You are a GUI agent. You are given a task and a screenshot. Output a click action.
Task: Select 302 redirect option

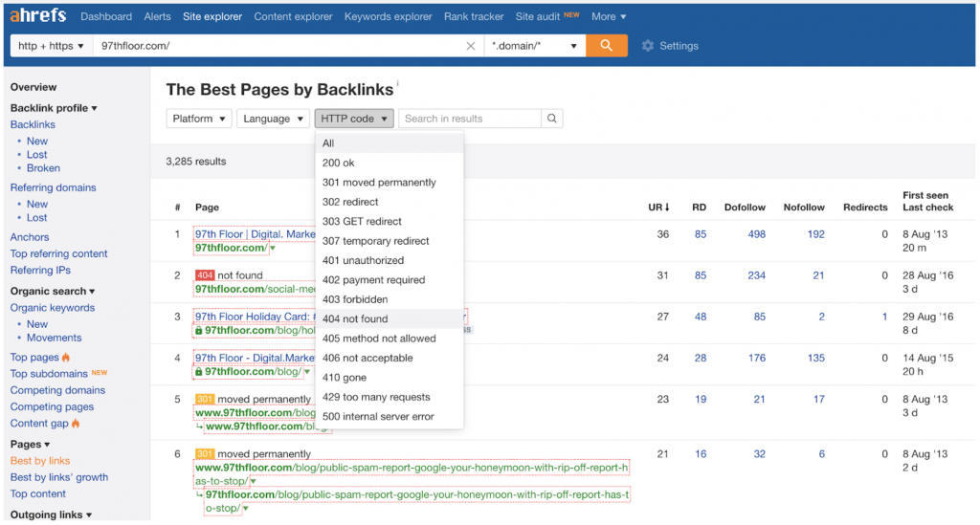click(x=390, y=202)
